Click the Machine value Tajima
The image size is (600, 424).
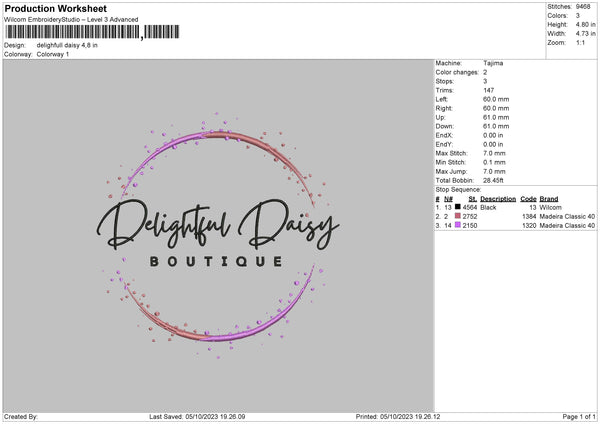pos(493,63)
